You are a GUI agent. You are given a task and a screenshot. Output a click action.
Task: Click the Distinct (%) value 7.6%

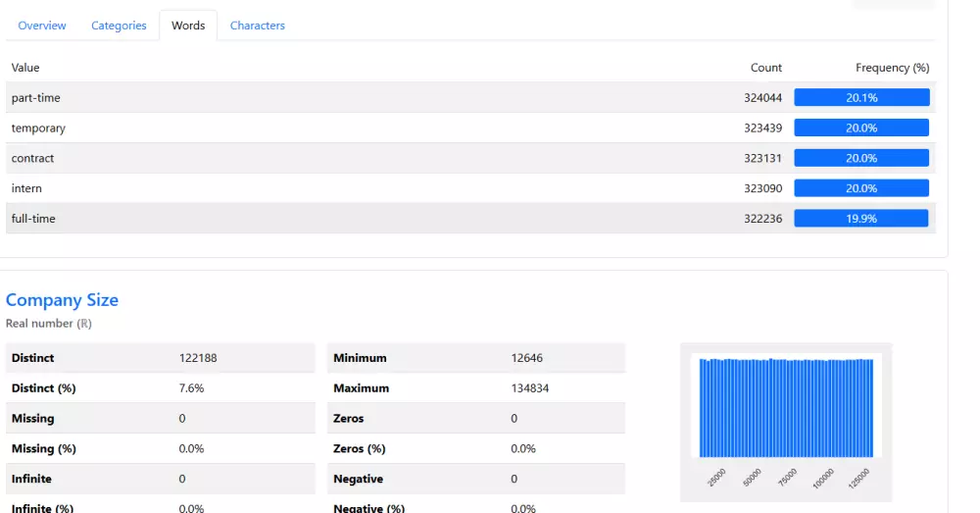191,387
